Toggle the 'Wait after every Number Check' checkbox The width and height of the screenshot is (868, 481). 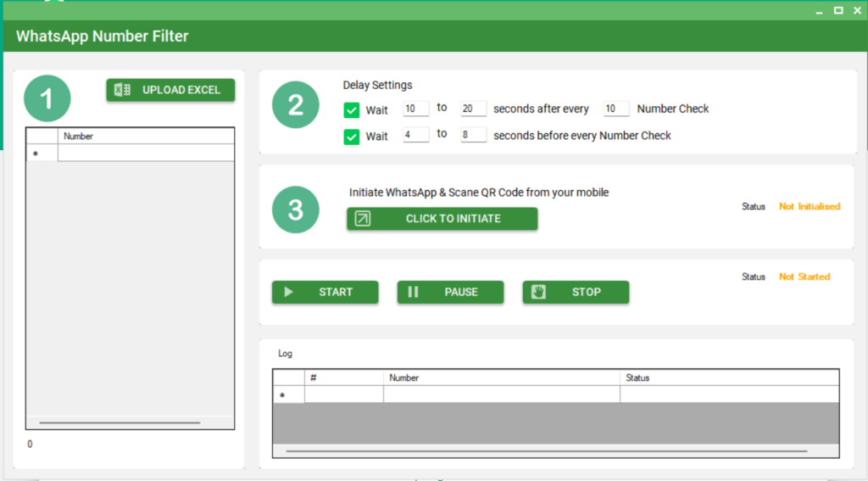click(352, 109)
